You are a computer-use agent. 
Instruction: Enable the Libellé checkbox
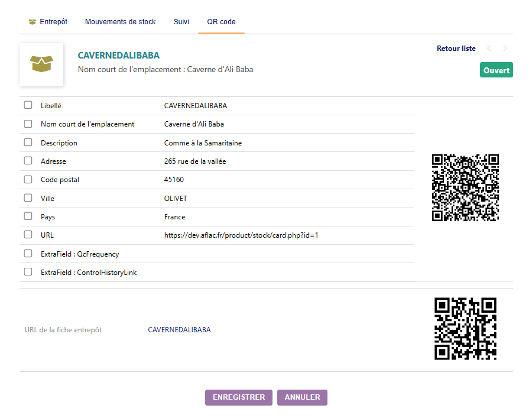27,105
